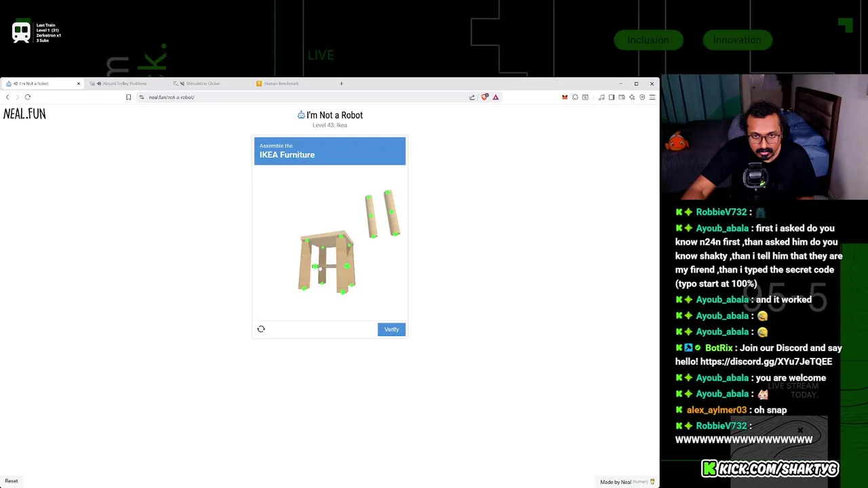This screenshot has height=488, width=868.
Task: Click the share page icon in the address bar
Action: point(472,97)
